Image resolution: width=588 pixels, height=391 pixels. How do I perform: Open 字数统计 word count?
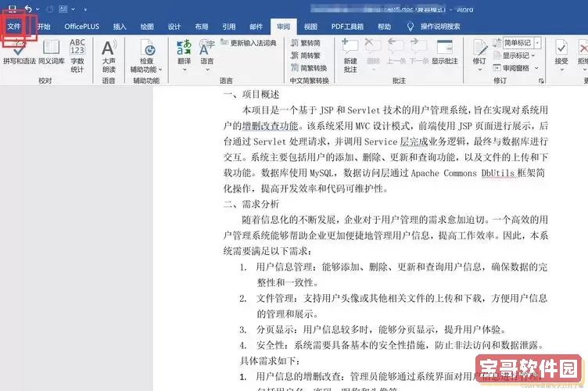click(x=77, y=56)
